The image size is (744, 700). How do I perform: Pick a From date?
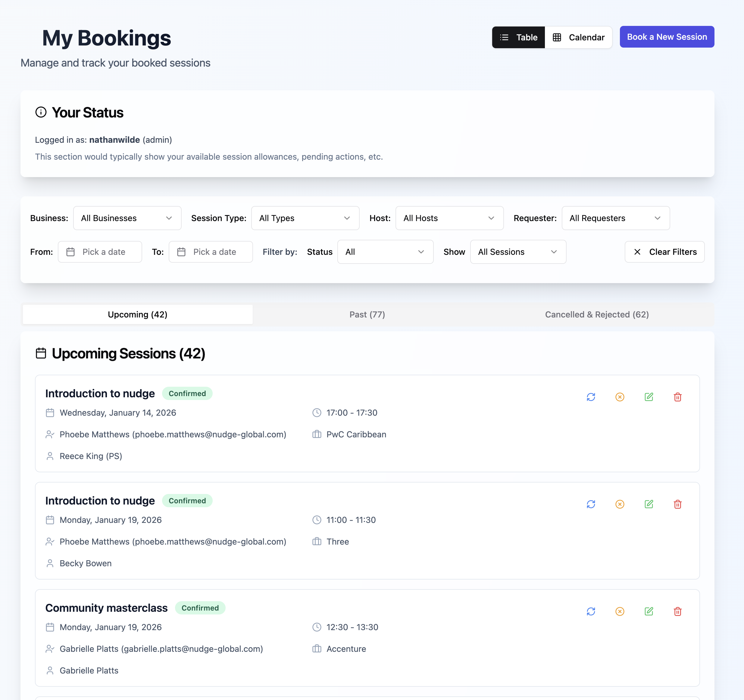click(x=100, y=252)
